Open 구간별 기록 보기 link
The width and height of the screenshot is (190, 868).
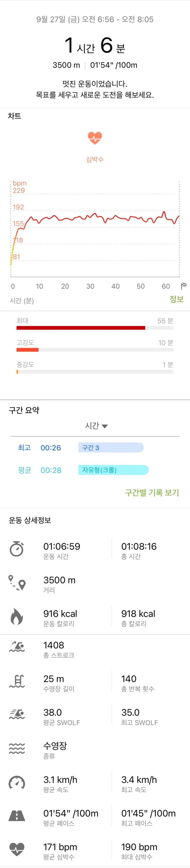pyautogui.click(x=152, y=492)
